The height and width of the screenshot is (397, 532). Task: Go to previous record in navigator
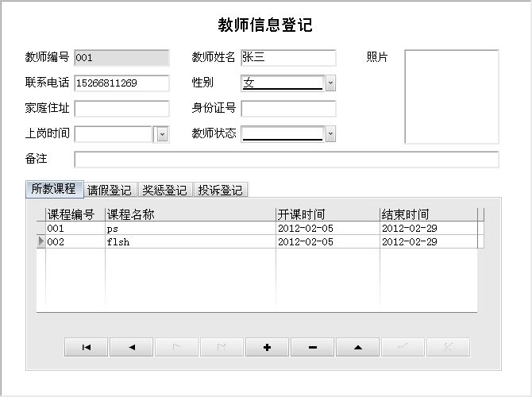point(131,347)
